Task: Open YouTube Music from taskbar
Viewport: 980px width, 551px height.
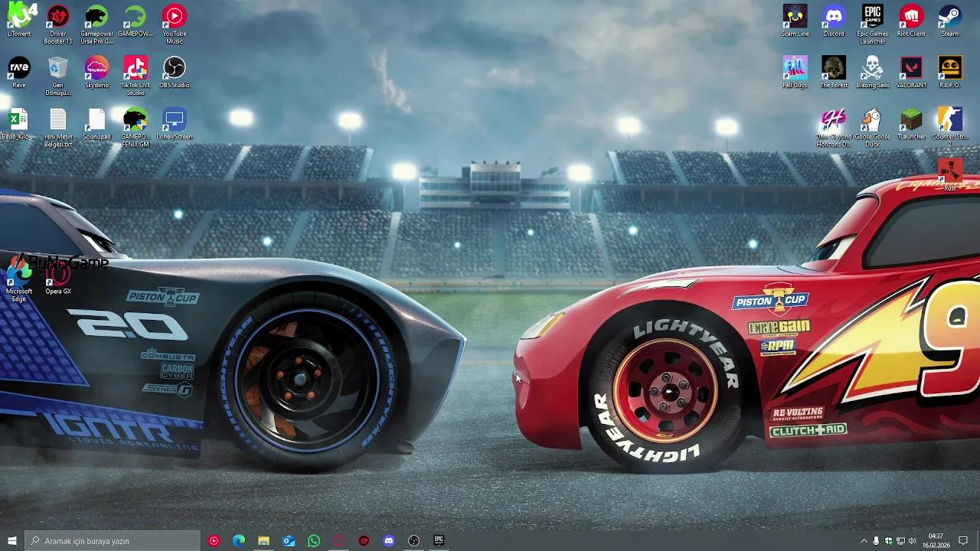Action: [214, 541]
